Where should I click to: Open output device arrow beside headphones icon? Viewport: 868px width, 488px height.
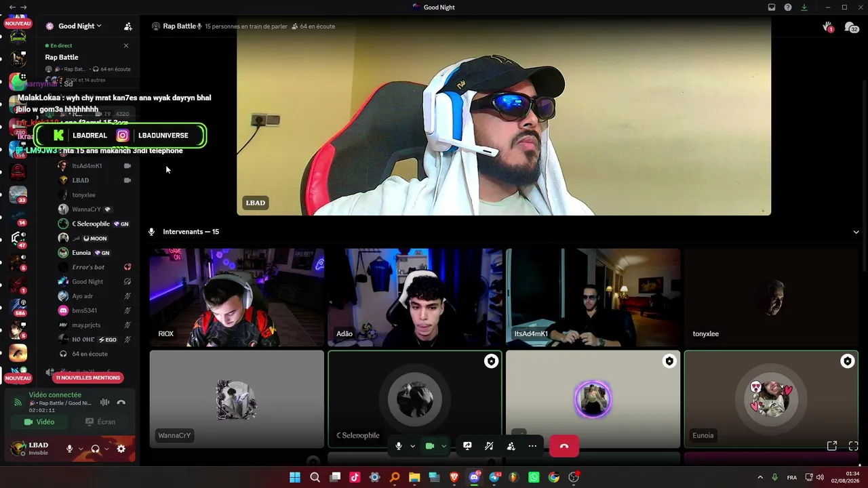(106, 449)
